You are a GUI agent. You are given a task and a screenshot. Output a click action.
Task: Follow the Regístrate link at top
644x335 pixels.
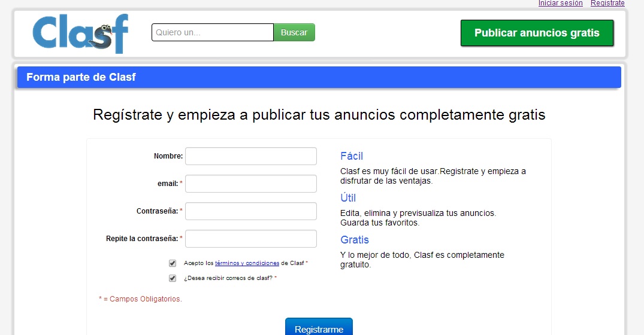(x=607, y=3)
